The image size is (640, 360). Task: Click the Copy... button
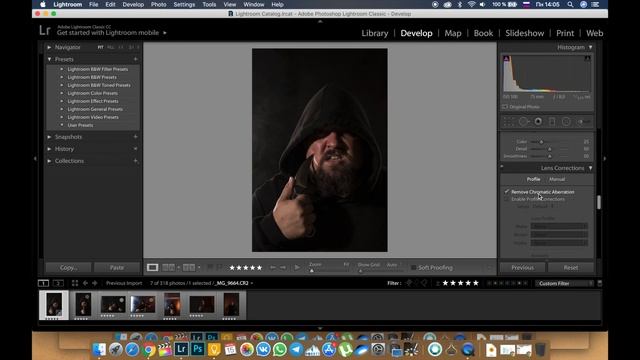[x=68, y=267]
